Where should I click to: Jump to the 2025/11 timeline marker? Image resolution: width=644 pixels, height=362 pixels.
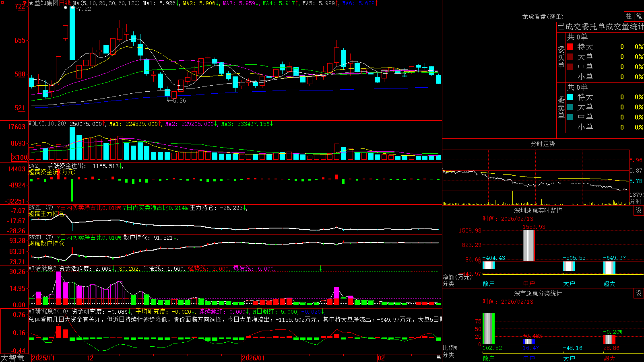coord(43,358)
